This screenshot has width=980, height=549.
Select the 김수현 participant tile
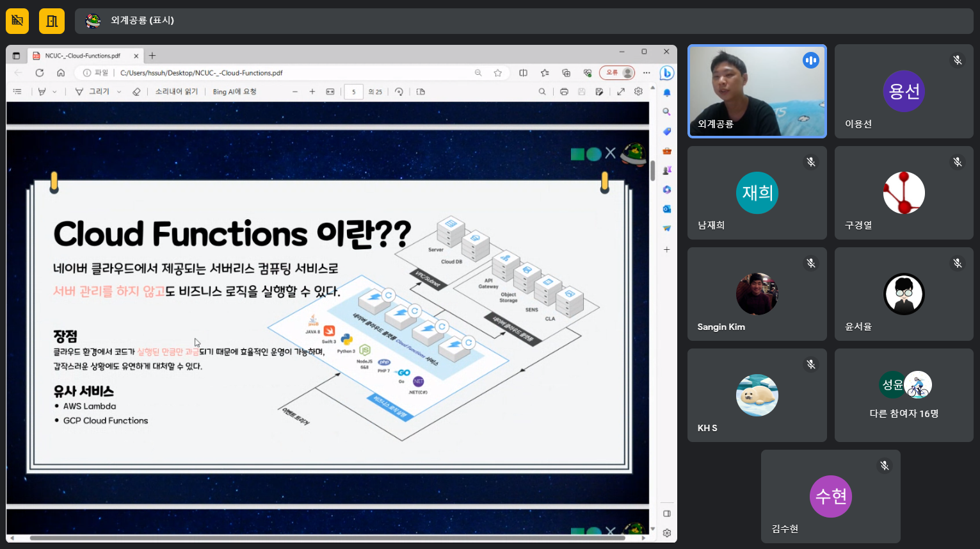coord(831,496)
